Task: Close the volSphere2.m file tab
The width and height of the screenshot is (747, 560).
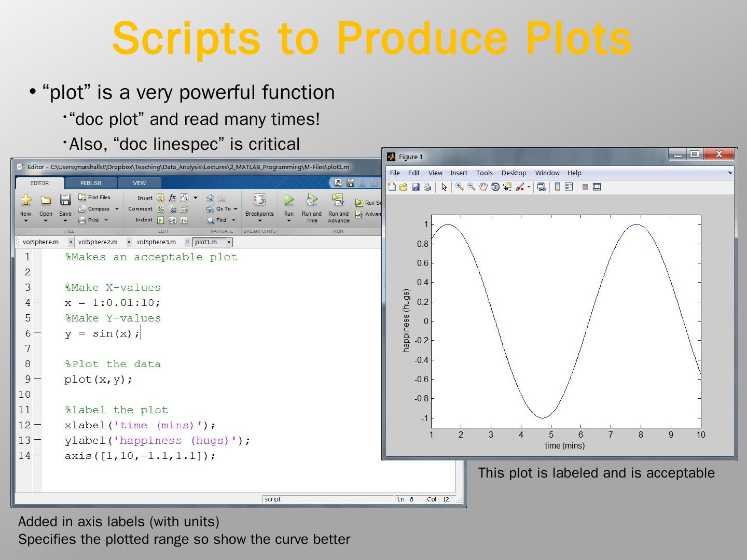Action: point(129,242)
